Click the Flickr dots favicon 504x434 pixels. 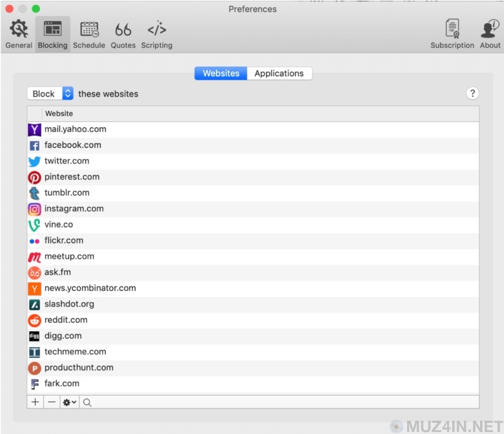click(34, 241)
